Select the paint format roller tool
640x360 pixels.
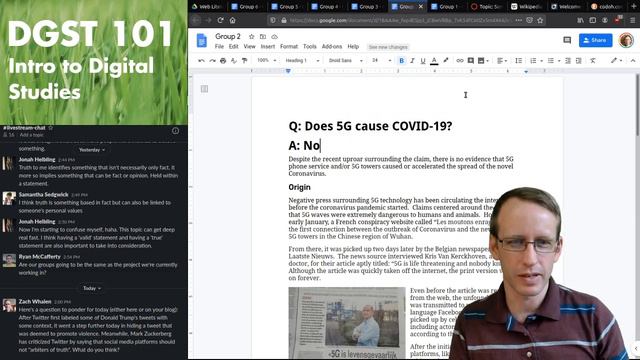pos(244,60)
